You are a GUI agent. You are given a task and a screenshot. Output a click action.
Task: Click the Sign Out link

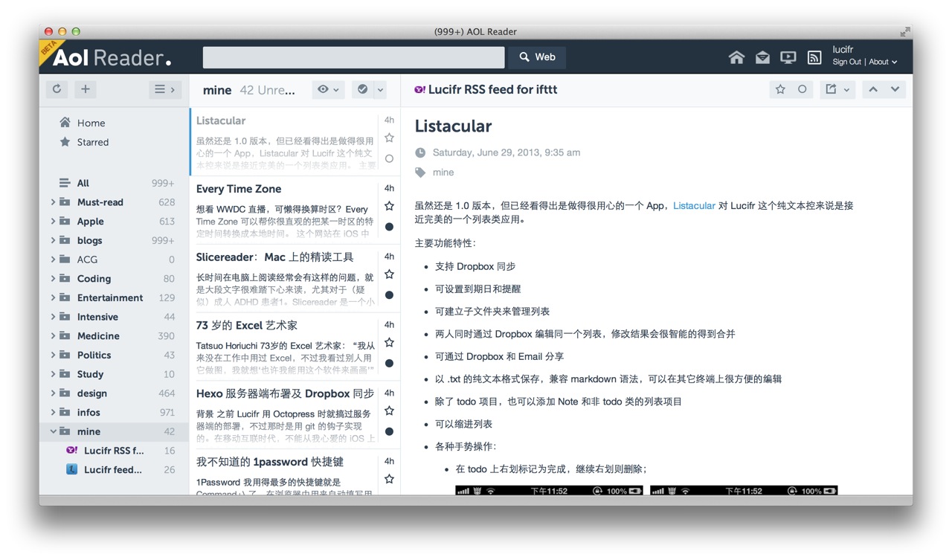[846, 62]
